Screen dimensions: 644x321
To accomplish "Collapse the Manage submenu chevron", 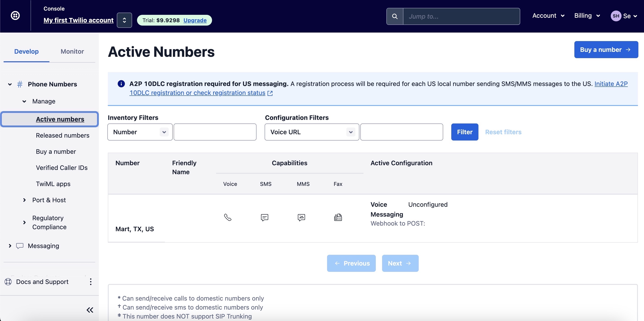I will pyautogui.click(x=24, y=101).
